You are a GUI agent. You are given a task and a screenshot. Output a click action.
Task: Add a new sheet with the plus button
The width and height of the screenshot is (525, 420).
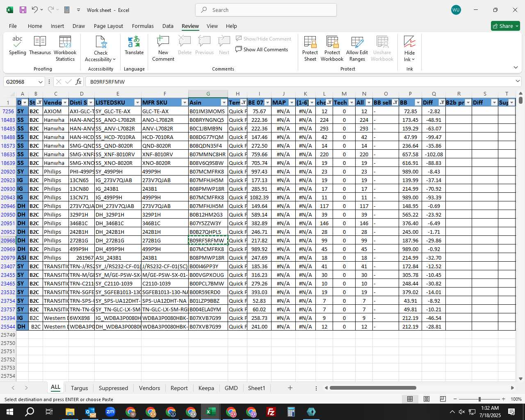point(290,388)
